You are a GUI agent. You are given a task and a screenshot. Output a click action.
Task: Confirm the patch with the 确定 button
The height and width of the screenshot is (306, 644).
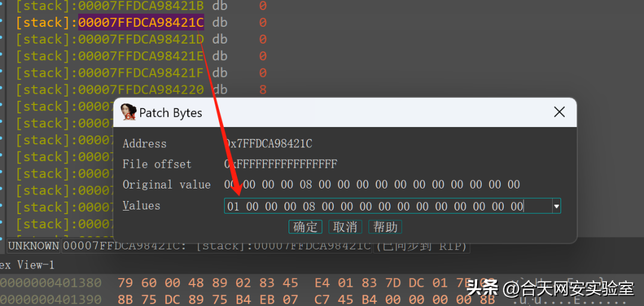pyautogui.click(x=305, y=227)
